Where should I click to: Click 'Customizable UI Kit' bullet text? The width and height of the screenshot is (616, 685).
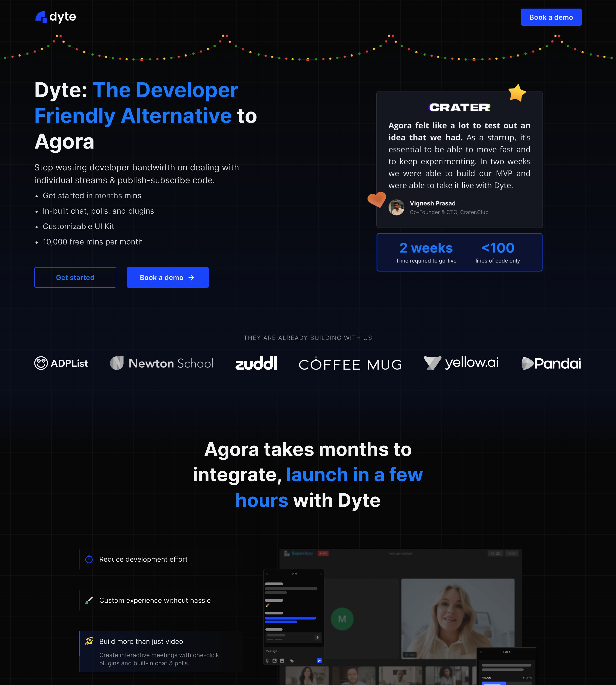point(78,226)
